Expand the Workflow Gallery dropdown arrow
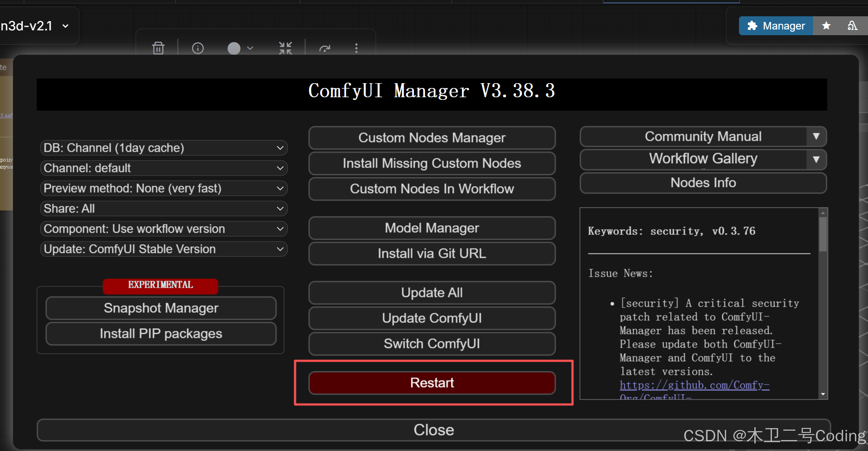 (816, 159)
